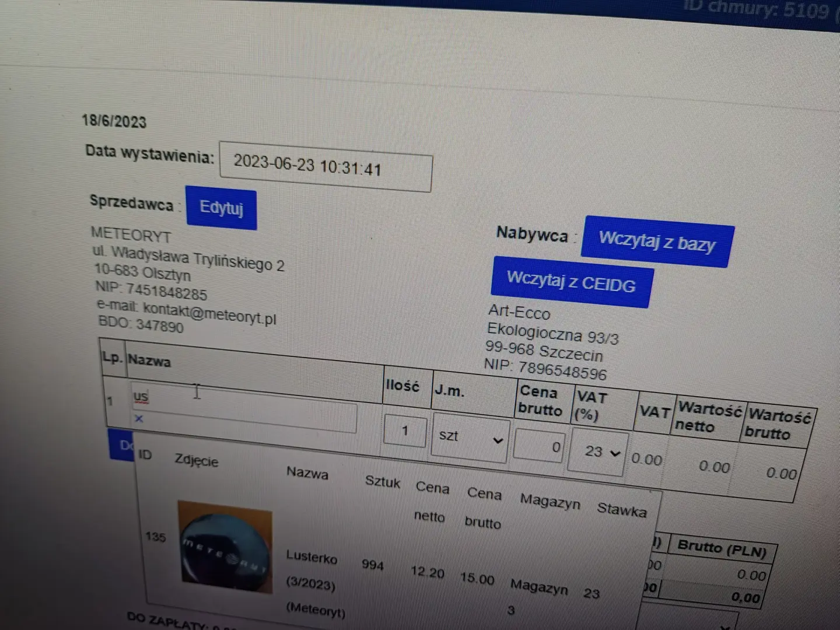This screenshot has width=840, height=630.
Task: Click the buyer name Art-Ecco
Action: [x=519, y=312]
